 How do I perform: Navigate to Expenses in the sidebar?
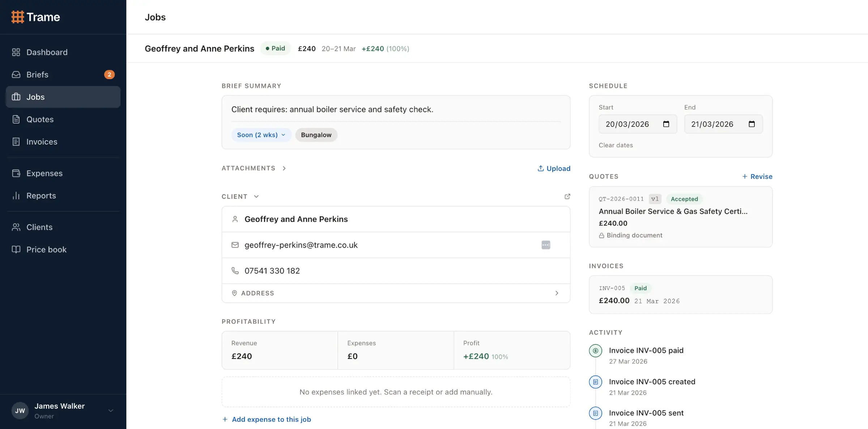(63, 173)
